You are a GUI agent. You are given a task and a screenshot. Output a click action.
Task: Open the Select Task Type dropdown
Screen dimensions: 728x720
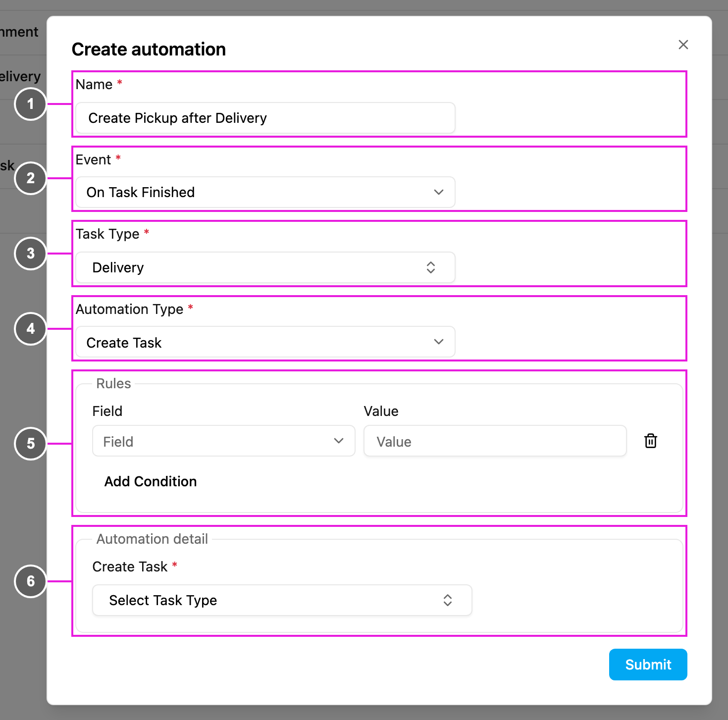coord(282,600)
